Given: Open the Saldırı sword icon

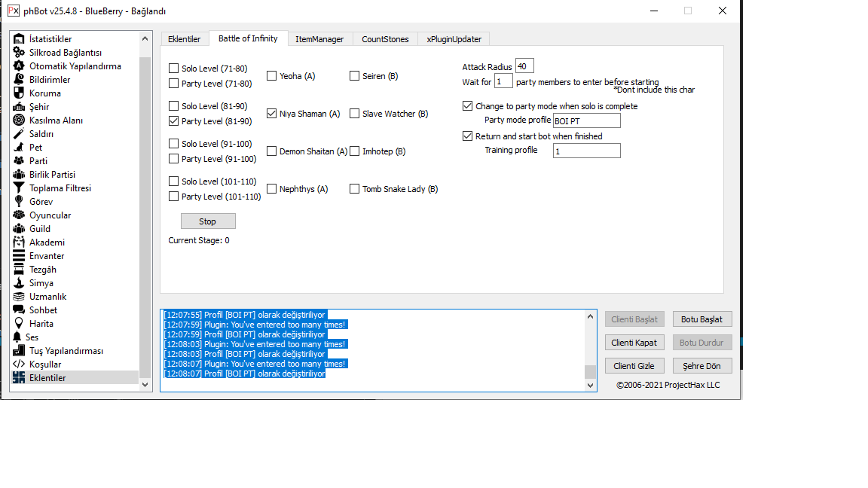Looking at the screenshot, I should click(19, 134).
